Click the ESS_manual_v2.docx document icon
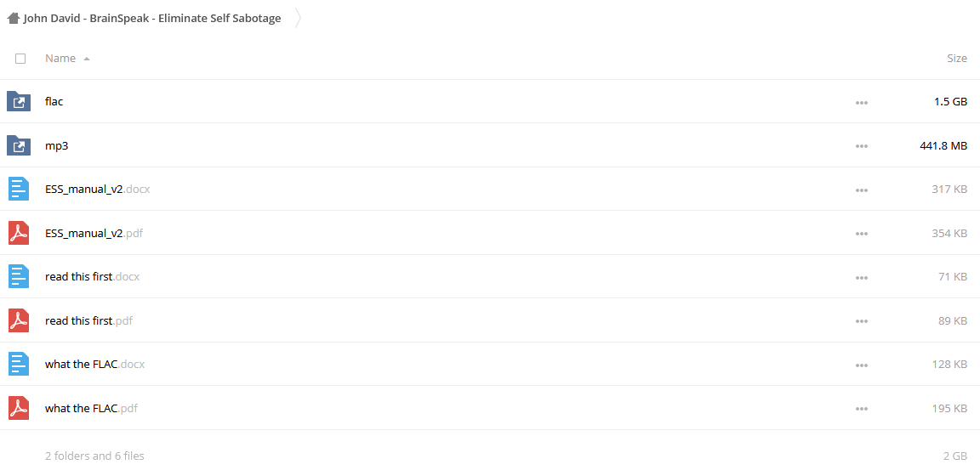The image size is (980, 470). pos(19,190)
